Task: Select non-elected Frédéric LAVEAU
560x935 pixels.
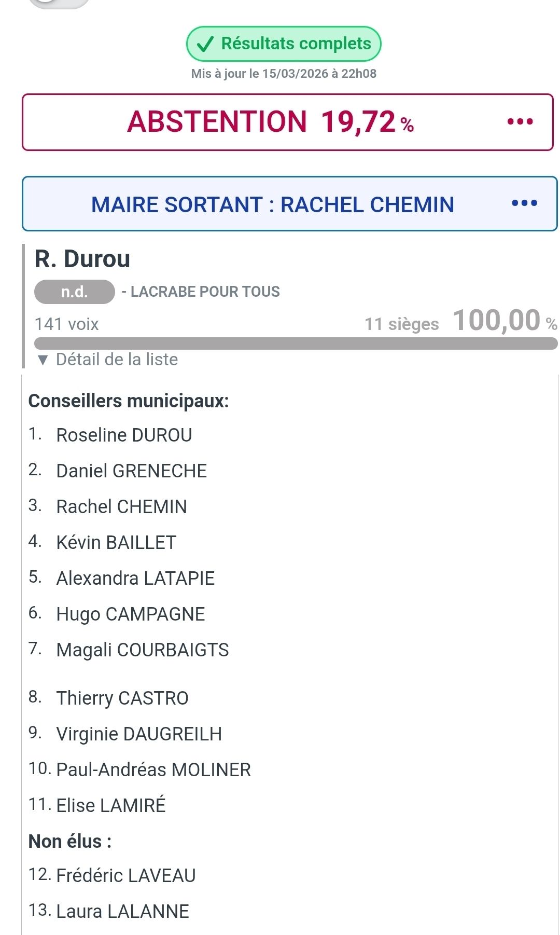Action: 125,875
